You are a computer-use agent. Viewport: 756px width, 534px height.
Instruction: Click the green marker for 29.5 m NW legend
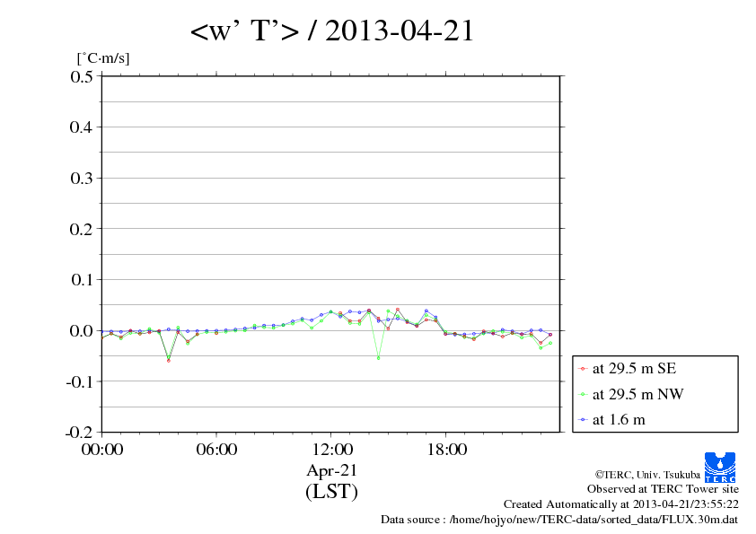tap(583, 394)
